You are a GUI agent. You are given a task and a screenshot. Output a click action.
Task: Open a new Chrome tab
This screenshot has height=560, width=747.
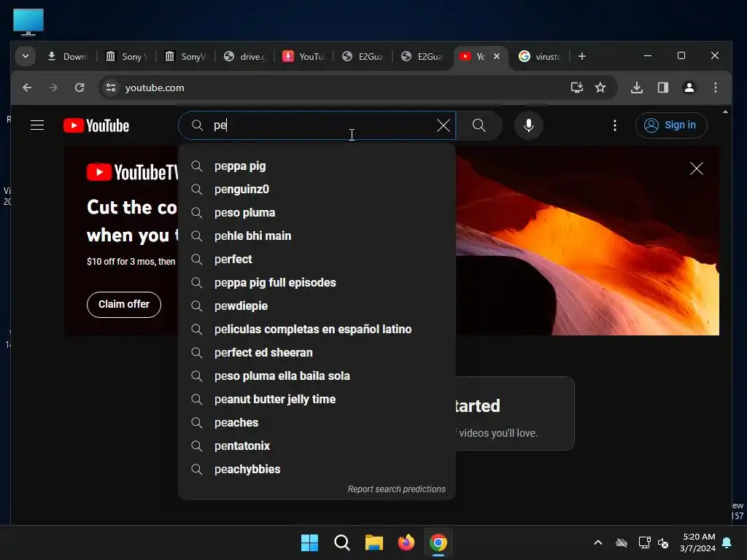(581, 56)
